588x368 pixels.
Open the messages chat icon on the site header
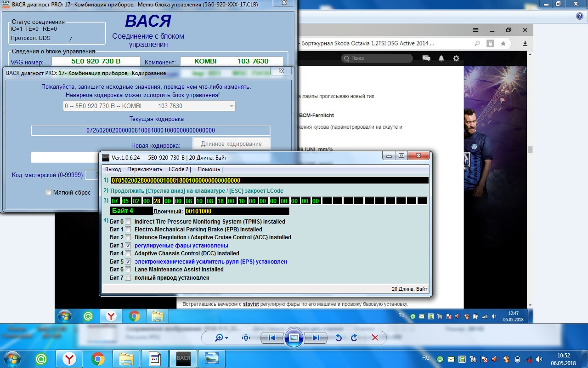click(426, 58)
